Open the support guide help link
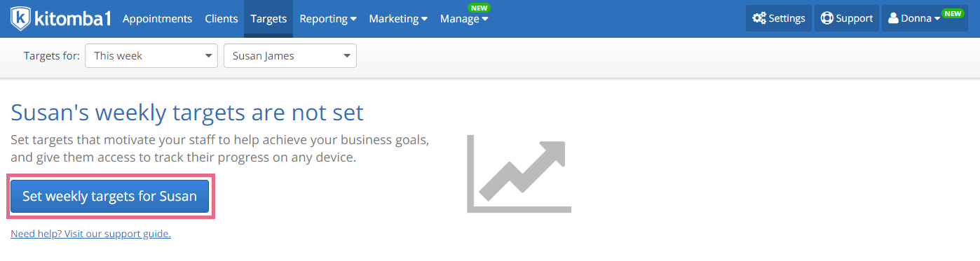980x261 pixels. point(90,234)
